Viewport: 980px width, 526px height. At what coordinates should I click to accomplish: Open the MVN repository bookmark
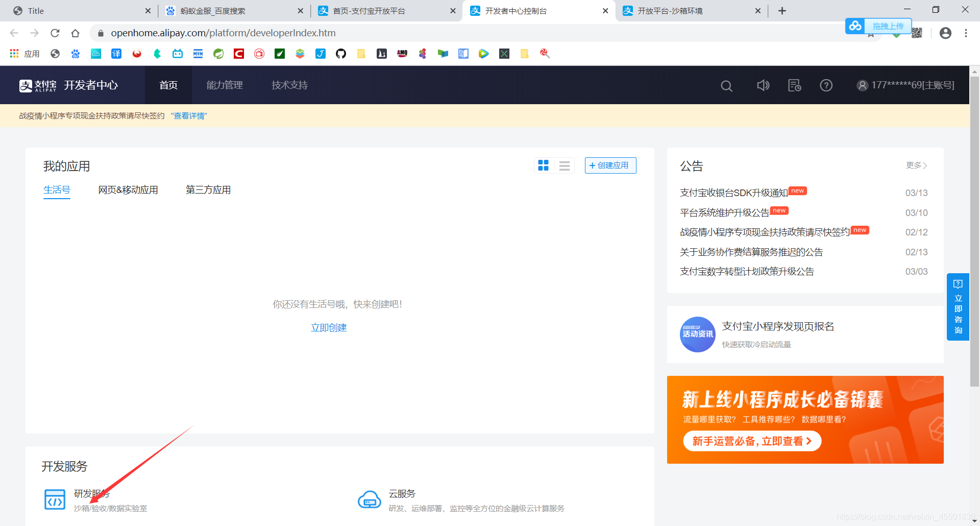(198, 54)
